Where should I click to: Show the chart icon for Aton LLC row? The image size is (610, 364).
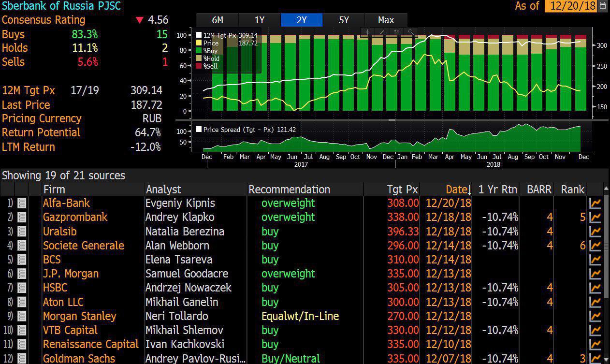pyautogui.click(x=595, y=302)
